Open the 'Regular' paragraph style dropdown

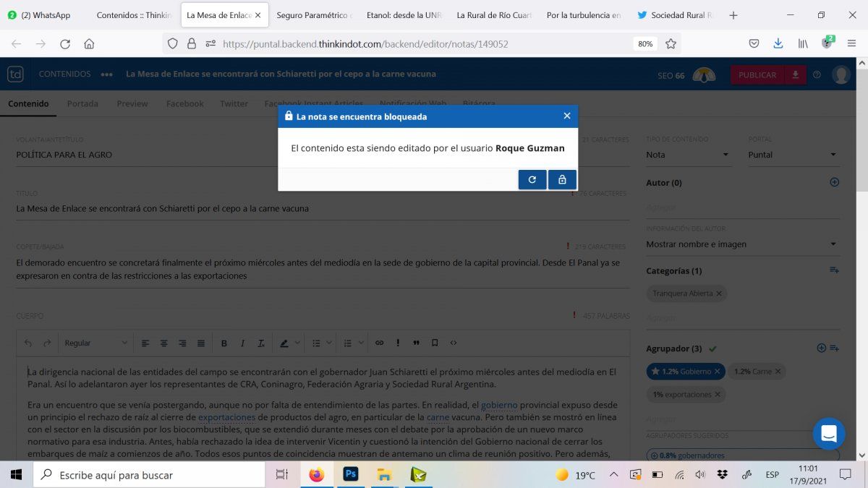point(95,343)
